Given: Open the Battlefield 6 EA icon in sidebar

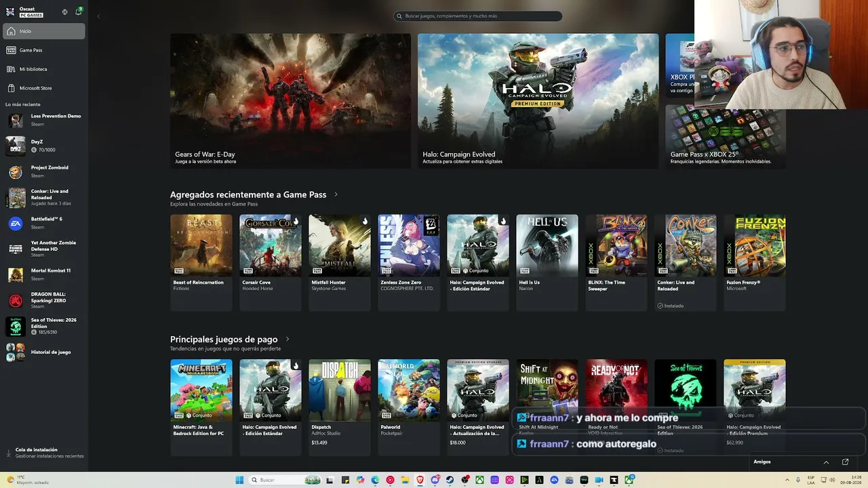Looking at the screenshot, I should tap(16, 223).
